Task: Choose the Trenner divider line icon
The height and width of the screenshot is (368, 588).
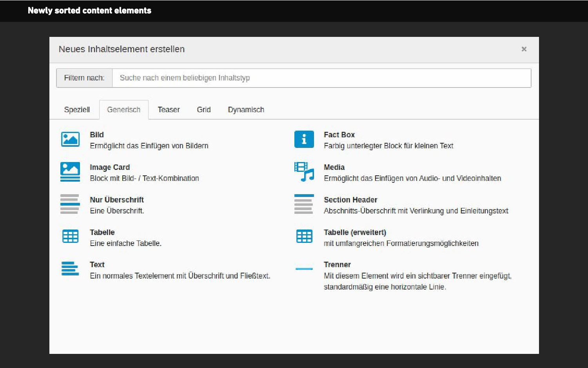Action: [304, 269]
